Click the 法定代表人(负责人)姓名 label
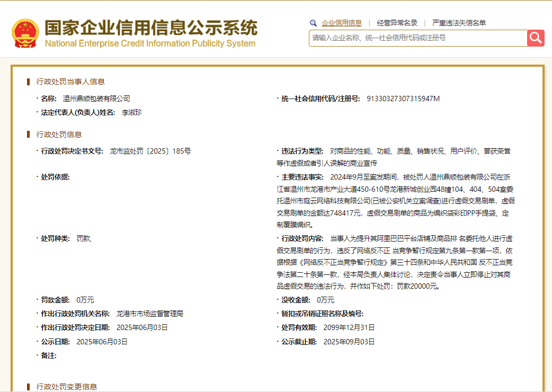552x392 pixels. [78, 113]
